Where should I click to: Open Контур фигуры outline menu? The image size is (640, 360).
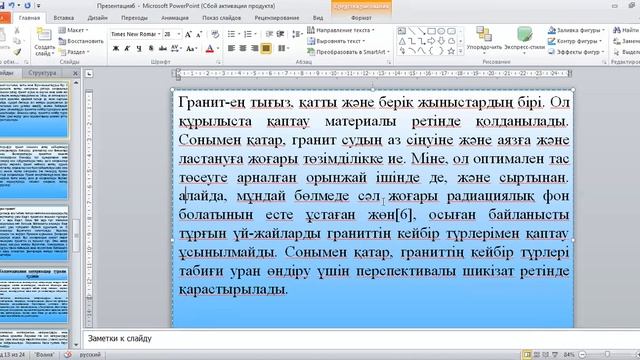pos(576,41)
